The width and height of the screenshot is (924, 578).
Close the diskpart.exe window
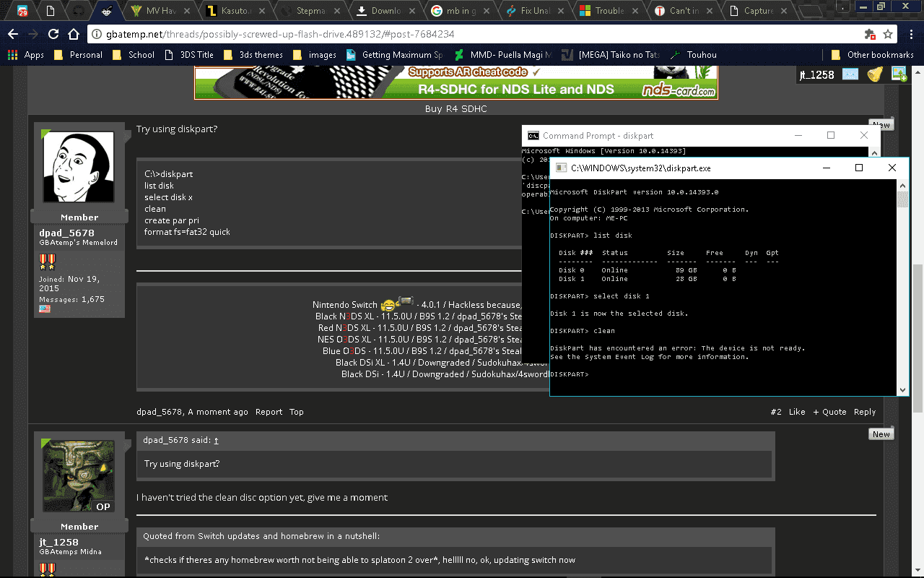coord(892,168)
